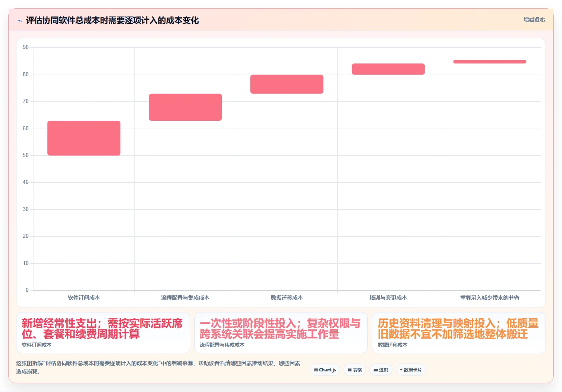Image resolution: width=562 pixels, height=392 pixels.
Task: Click the 增减瀑布 label in header
Action: (534, 20)
